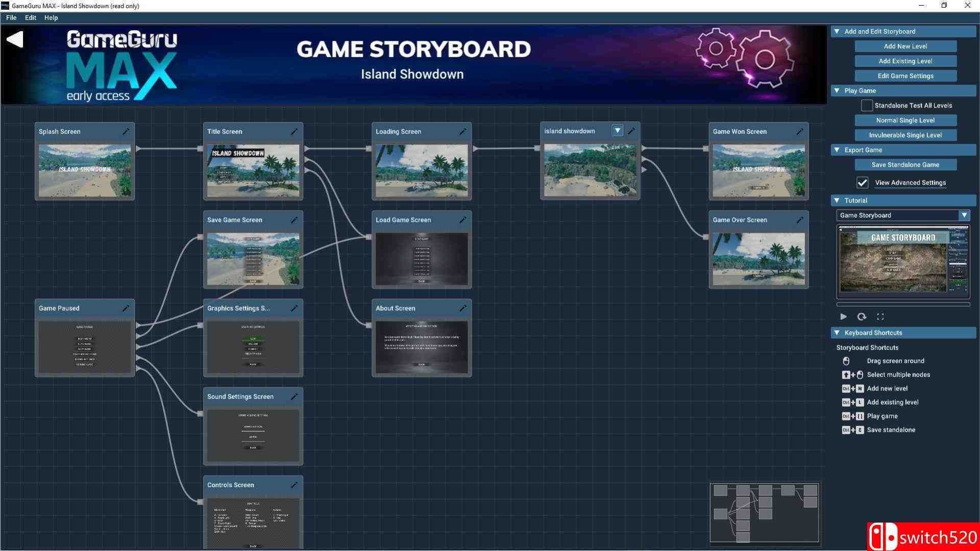The height and width of the screenshot is (551, 980).
Task: Click the Add New Level button
Action: (x=905, y=46)
